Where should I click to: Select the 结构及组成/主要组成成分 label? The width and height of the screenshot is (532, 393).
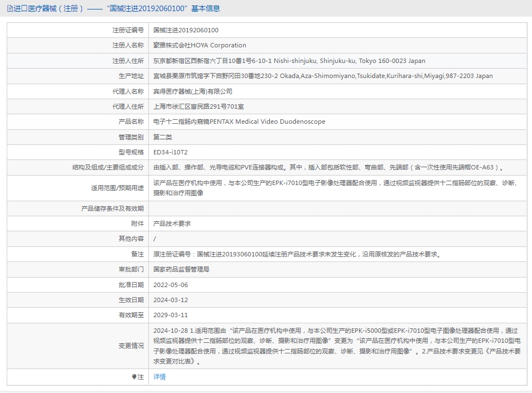point(108,167)
